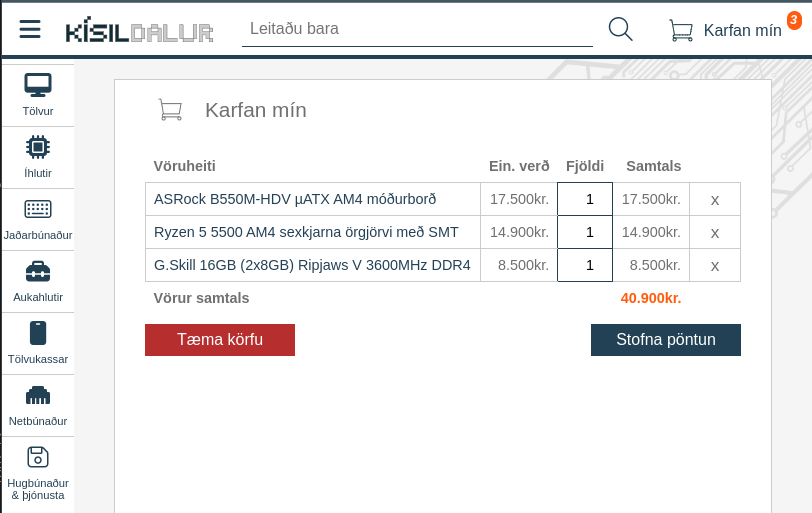
Task: Open the Jaðarbúnaður category
Action: coord(38,220)
